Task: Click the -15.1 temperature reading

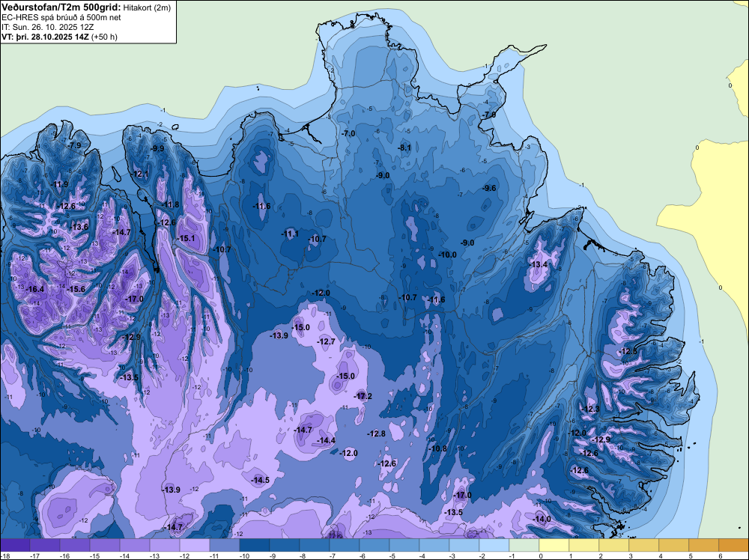Action: click(186, 238)
